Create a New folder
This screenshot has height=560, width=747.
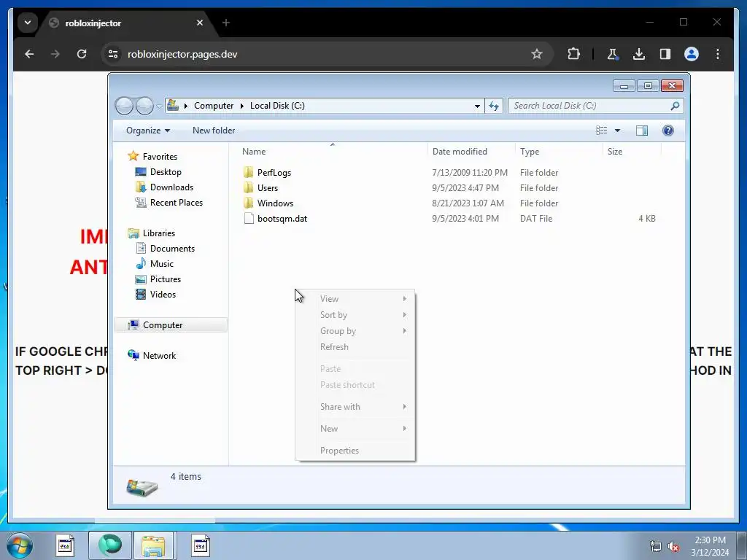(214, 131)
